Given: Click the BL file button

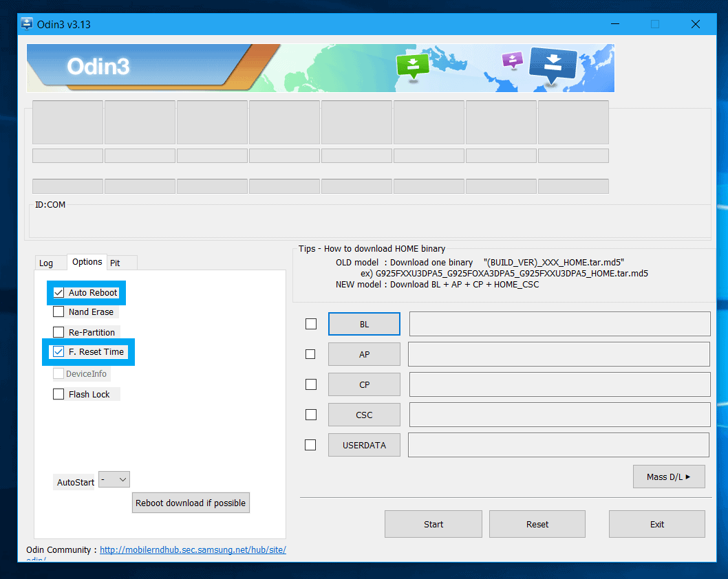Looking at the screenshot, I should pos(365,324).
